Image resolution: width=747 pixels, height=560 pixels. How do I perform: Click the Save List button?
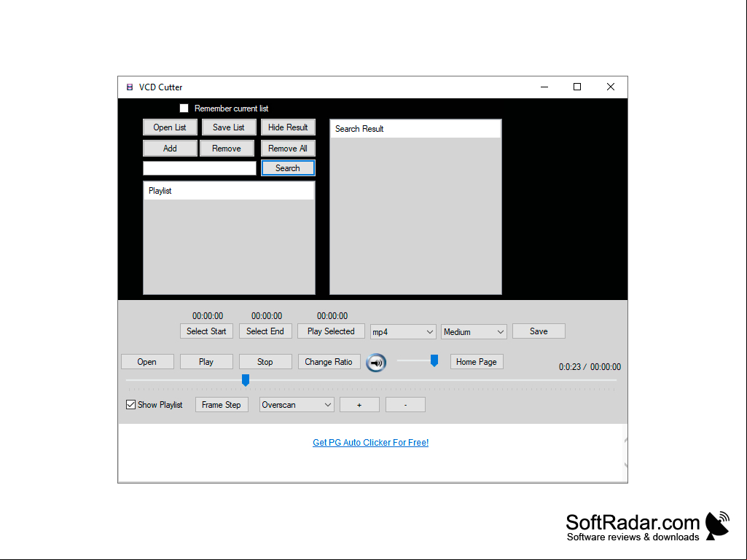[x=229, y=127]
